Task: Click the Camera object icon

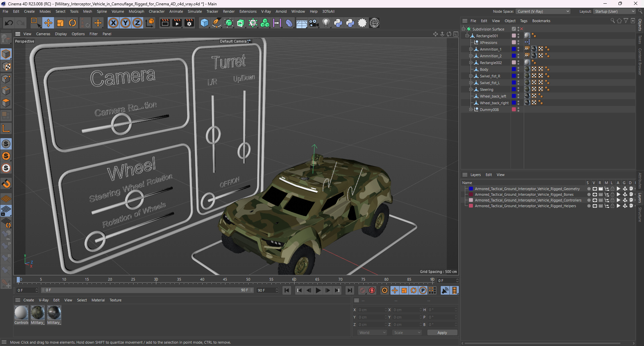Action: click(x=314, y=23)
